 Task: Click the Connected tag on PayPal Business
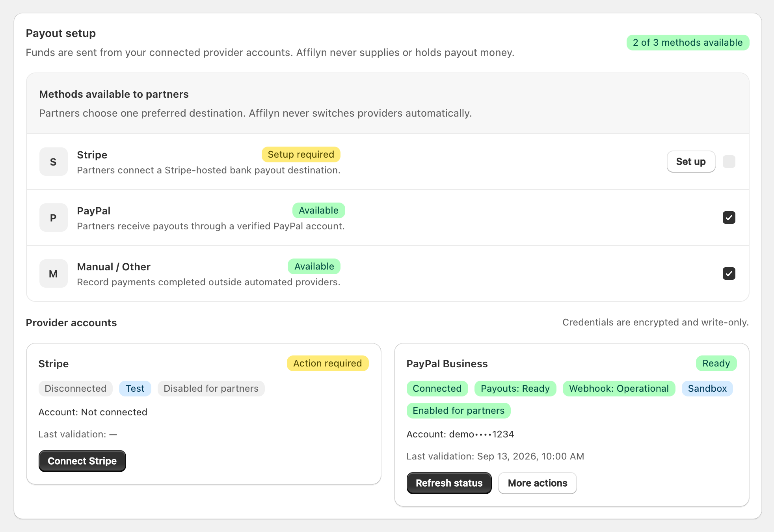point(437,389)
